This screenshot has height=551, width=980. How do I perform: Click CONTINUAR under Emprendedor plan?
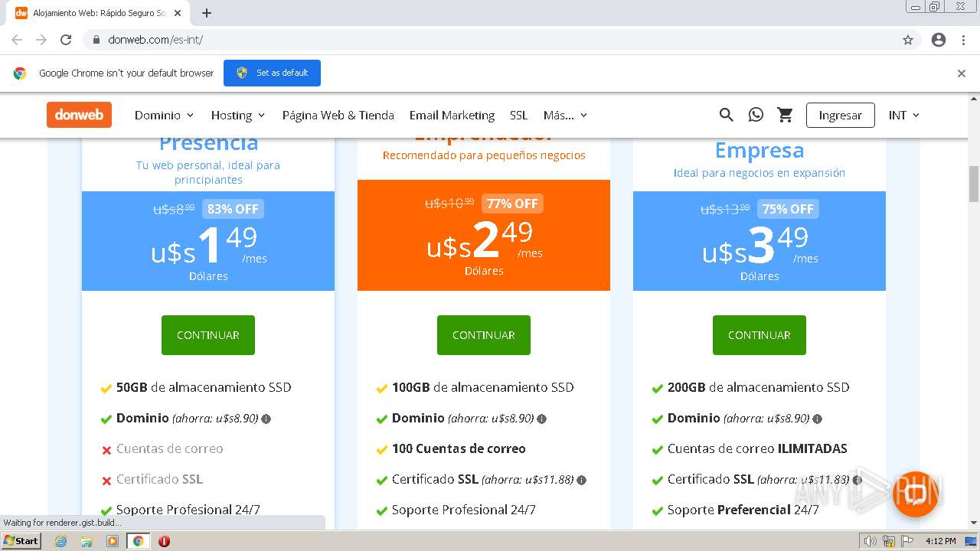point(484,335)
